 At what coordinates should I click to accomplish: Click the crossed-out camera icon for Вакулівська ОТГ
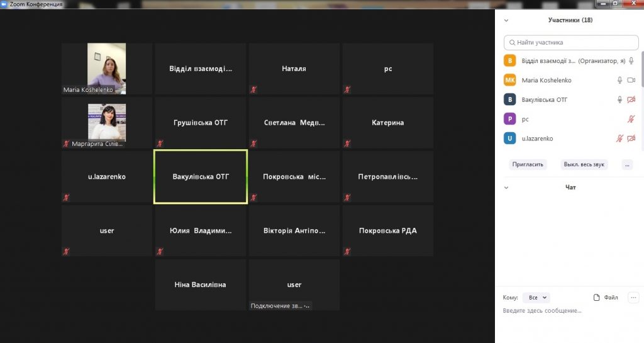tap(631, 99)
